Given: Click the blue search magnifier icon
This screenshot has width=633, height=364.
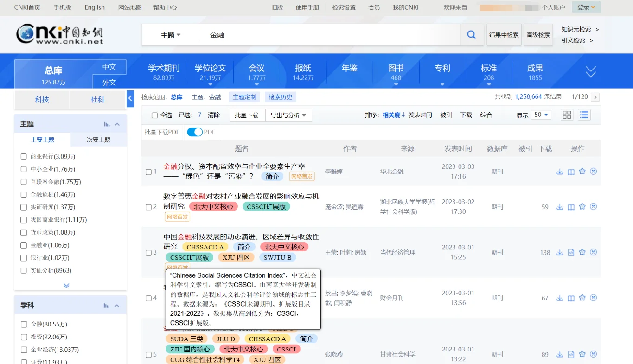Looking at the screenshot, I should point(471,34).
